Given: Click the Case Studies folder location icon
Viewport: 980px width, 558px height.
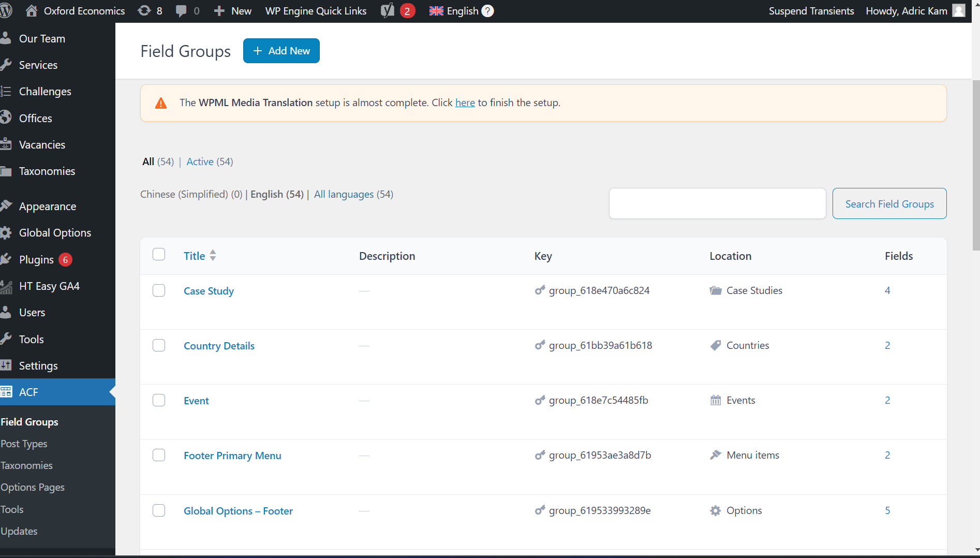Looking at the screenshot, I should pyautogui.click(x=716, y=290).
